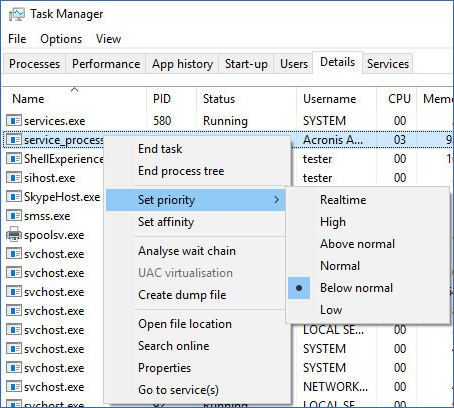454x408 pixels.
Task: Click the PID column header
Action: (162, 99)
